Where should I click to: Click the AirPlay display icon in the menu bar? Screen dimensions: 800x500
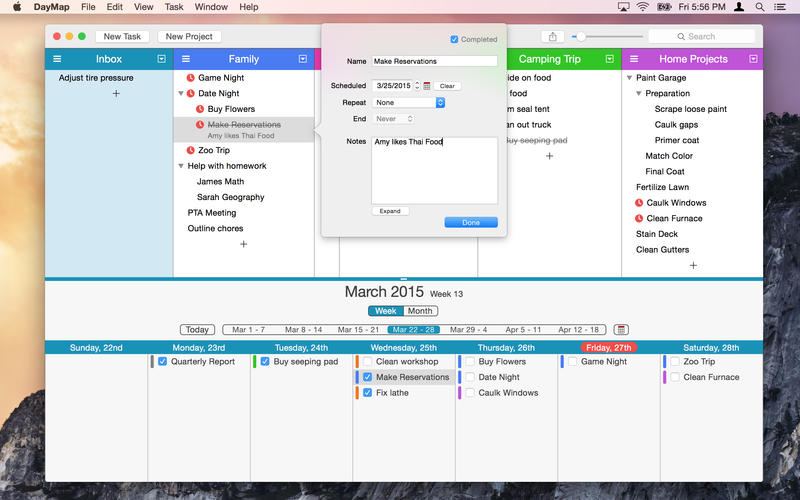tap(623, 7)
